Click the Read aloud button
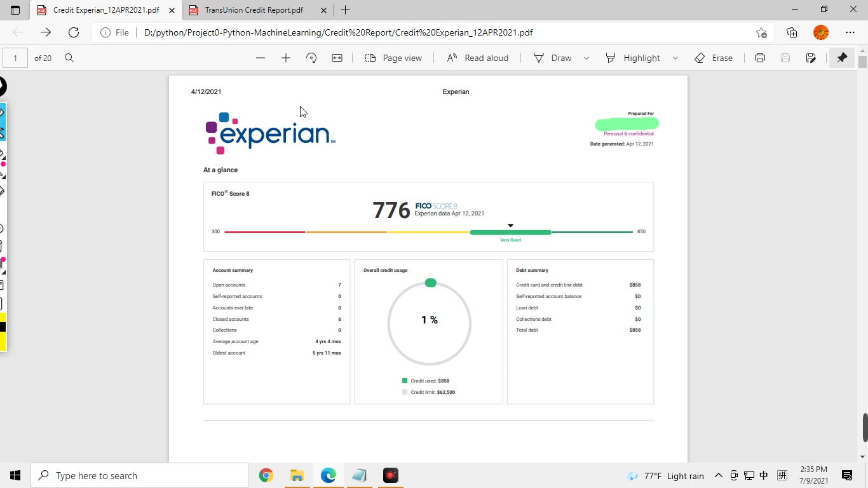The image size is (868, 488). (x=478, y=58)
